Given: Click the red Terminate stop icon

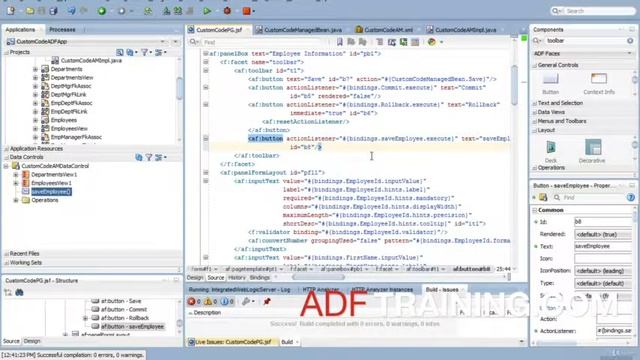Looking at the screenshot, I should [x=247, y=11].
